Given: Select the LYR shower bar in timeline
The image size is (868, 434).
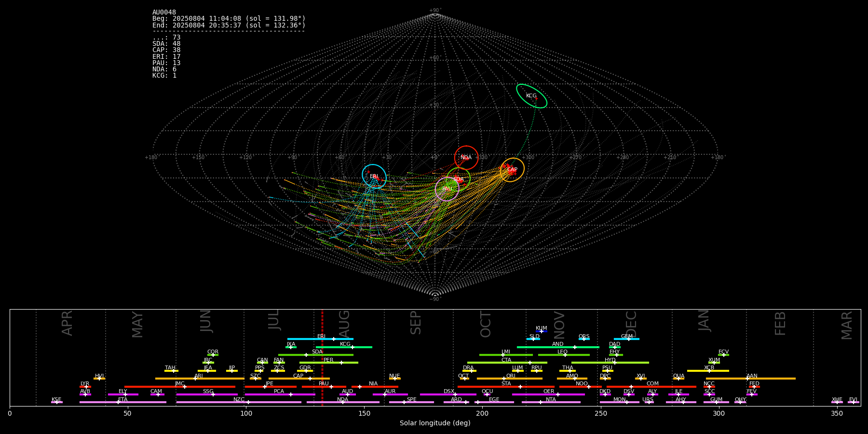Looking at the screenshot, I should pyautogui.click(x=85, y=386).
